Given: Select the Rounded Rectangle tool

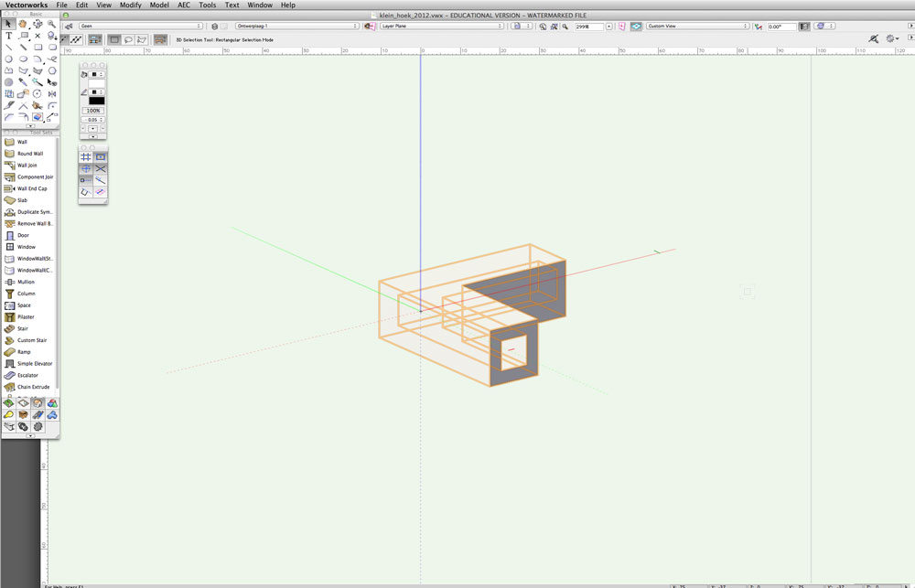Looking at the screenshot, I should coord(52,48).
